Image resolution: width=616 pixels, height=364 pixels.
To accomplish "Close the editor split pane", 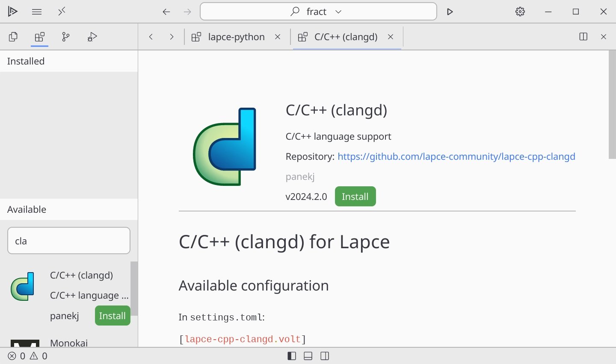I will click(604, 37).
